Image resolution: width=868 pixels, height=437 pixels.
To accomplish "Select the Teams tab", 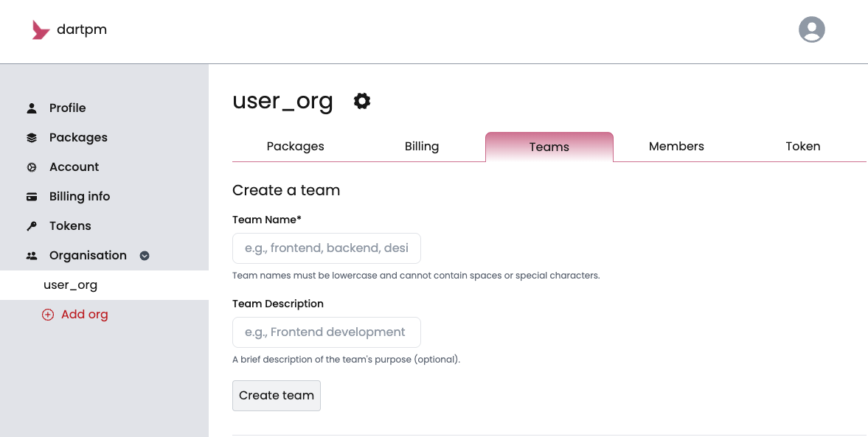I will point(549,147).
